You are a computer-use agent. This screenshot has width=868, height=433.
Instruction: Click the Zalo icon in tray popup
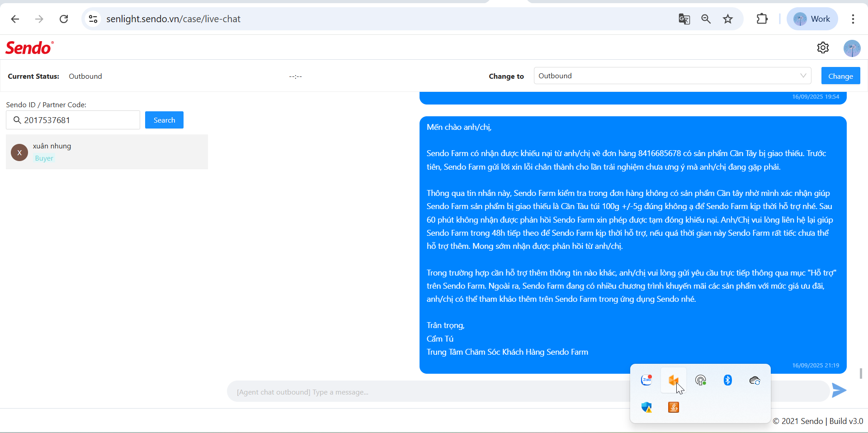tap(646, 380)
